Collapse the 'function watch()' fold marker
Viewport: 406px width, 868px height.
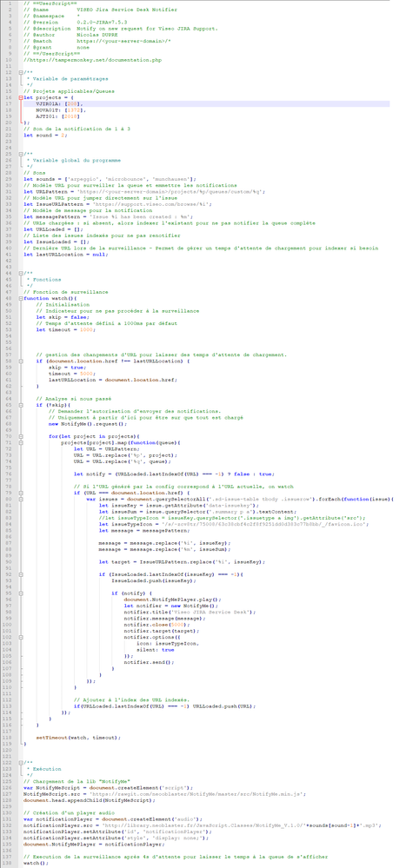point(20,298)
